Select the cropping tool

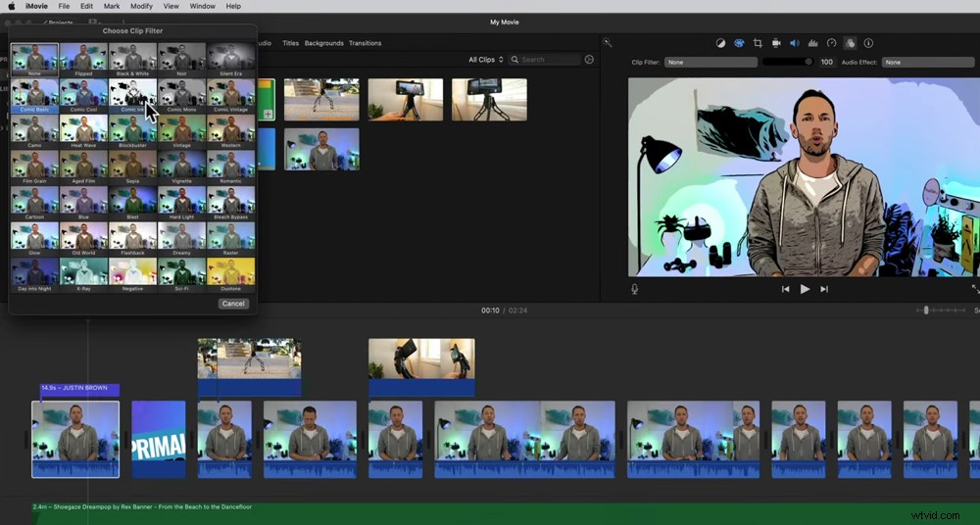758,43
